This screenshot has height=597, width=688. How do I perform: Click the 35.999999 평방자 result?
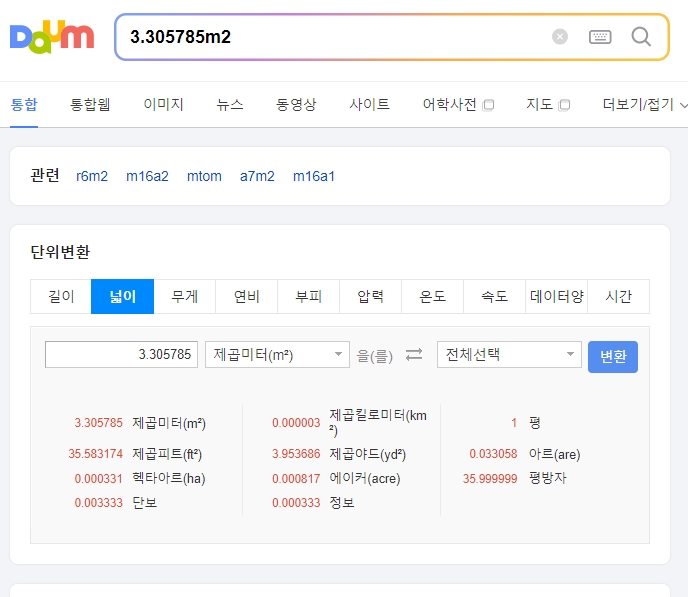[515, 478]
